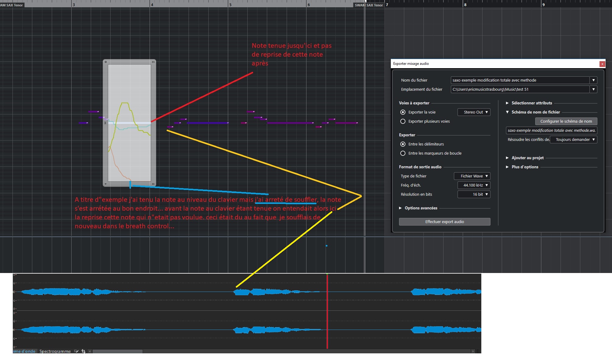Screen dimensions: 612x364
Task: Click the up-down arrows icon near Spectrogramme
Action: 83,351
